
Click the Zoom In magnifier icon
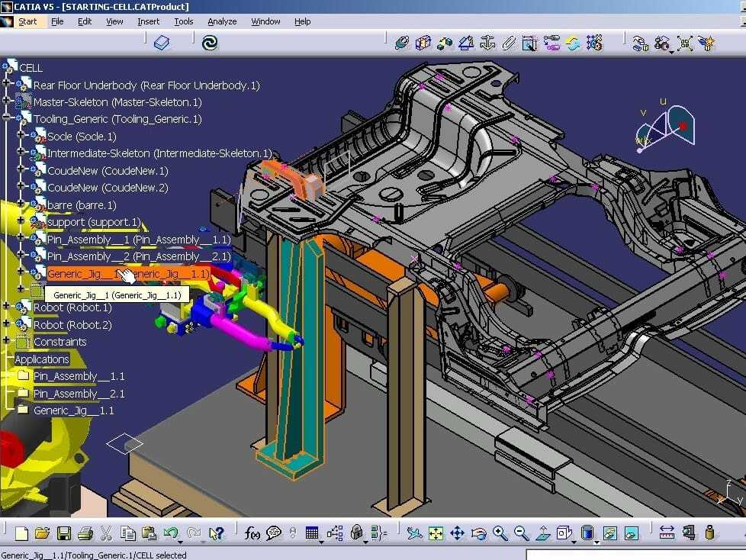[x=500, y=533]
